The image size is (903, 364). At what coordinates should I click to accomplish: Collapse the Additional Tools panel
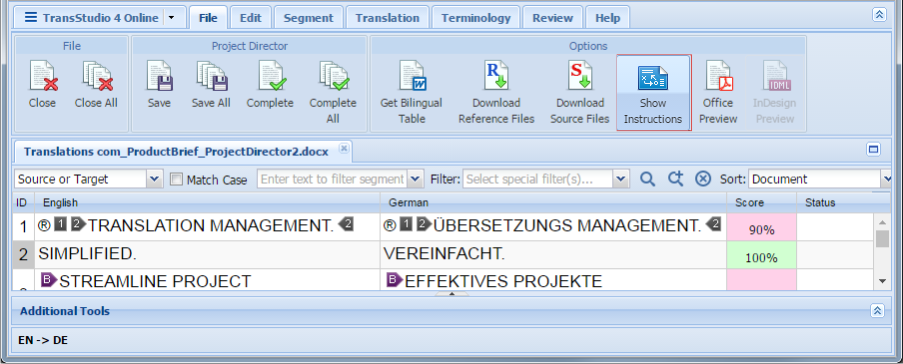click(877, 311)
